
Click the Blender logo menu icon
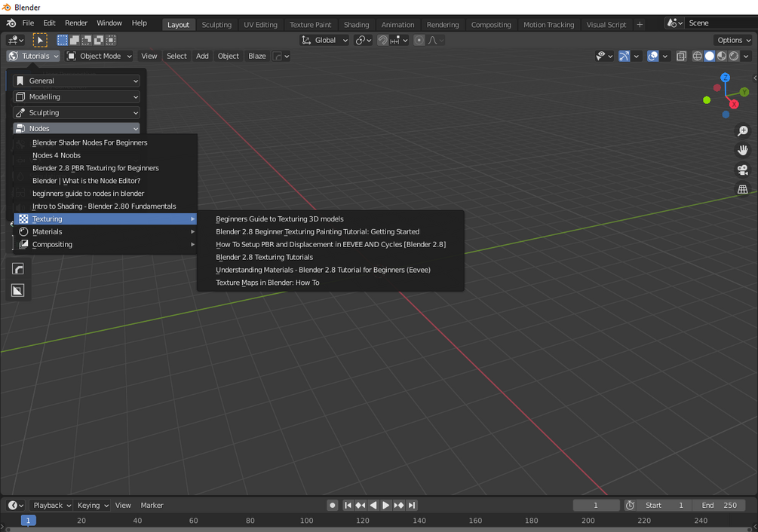pyautogui.click(x=11, y=23)
